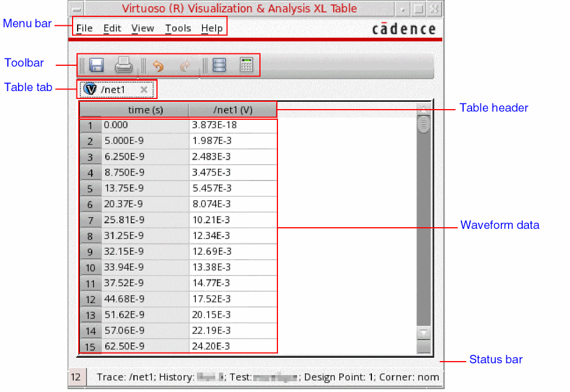
Task: Click the time cell 25.81E-9
Action: coord(145,220)
